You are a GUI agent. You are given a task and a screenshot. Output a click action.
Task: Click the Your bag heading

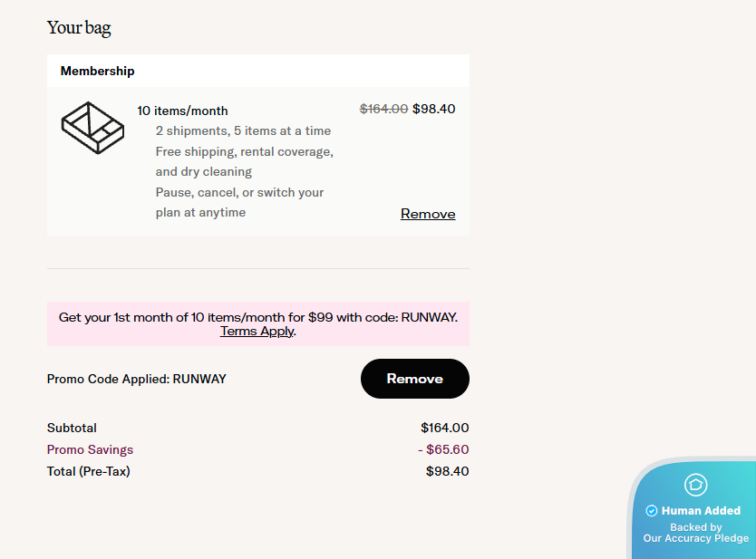click(x=79, y=27)
